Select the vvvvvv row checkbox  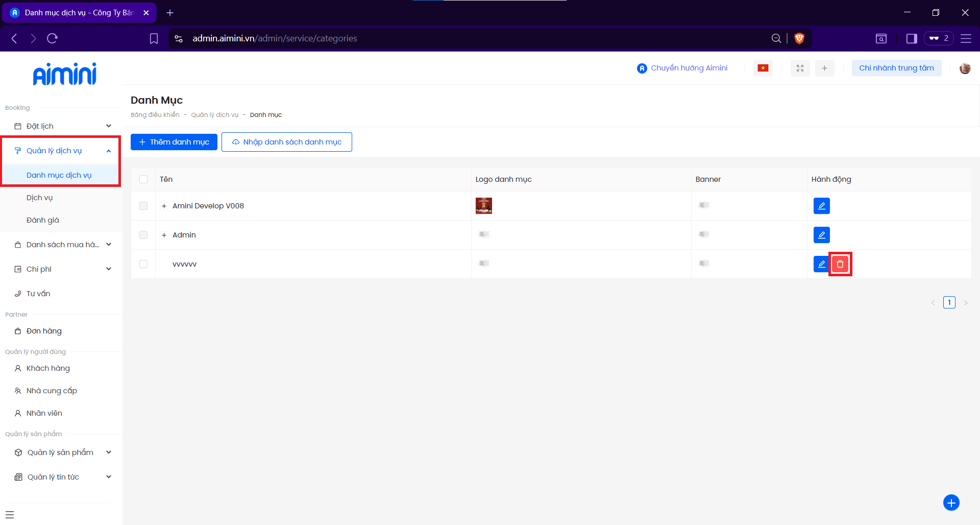coord(143,264)
